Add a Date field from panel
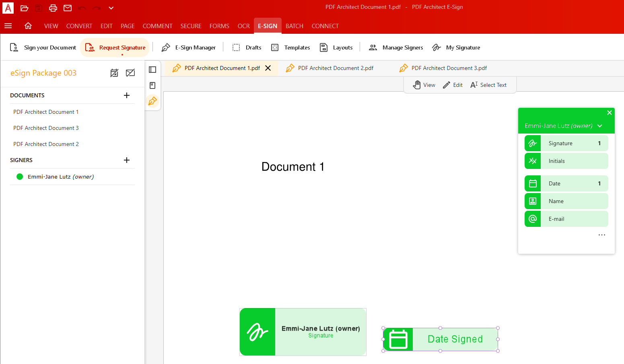 pos(566,183)
